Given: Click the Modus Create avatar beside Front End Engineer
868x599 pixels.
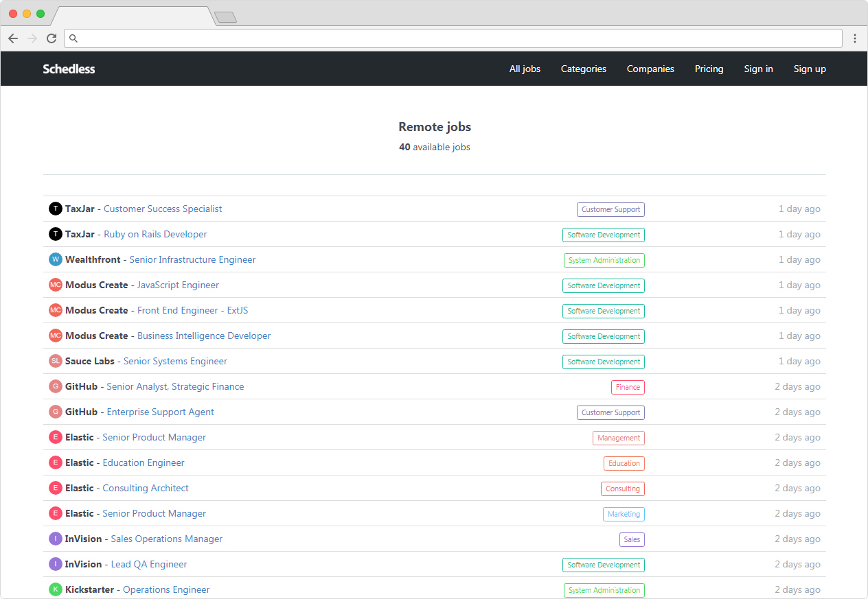Looking at the screenshot, I should (56, 310).
